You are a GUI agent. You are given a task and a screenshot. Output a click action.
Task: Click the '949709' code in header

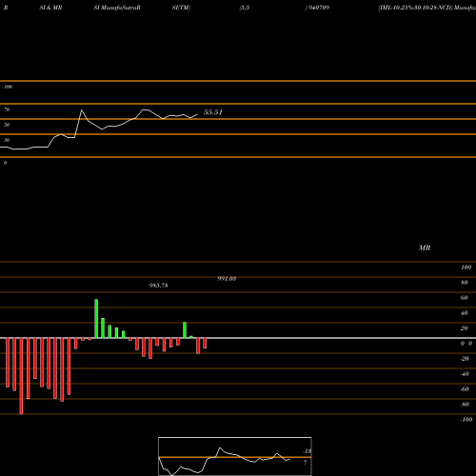coord(318,8)
